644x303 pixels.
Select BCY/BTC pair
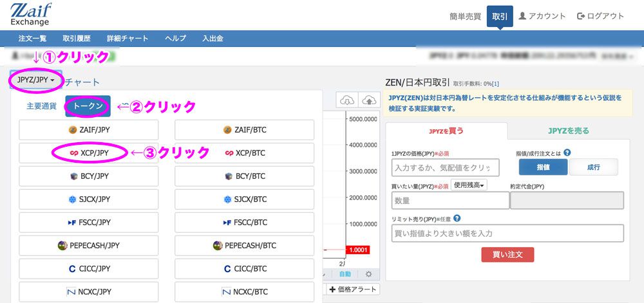[x=244, y=176]
